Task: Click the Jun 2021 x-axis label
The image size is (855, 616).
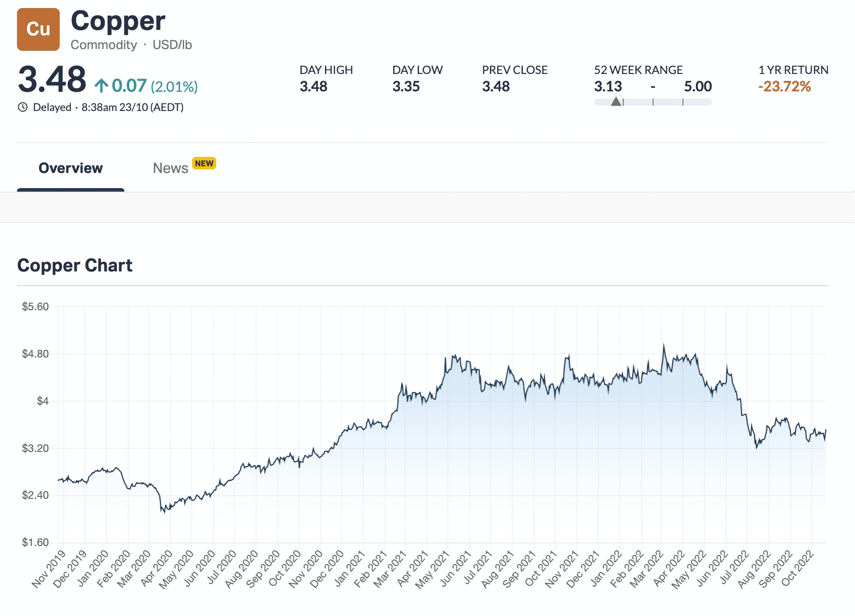Action: 456,569
